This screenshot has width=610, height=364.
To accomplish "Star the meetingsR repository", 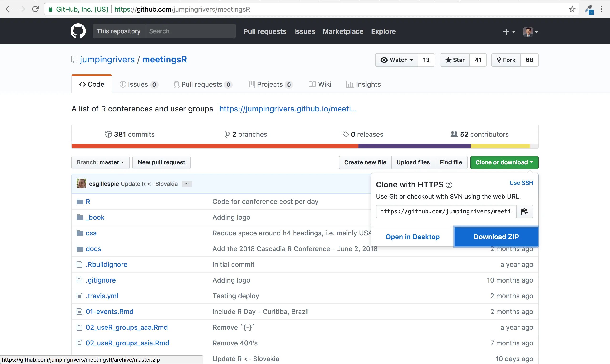I will click(455, 60).
